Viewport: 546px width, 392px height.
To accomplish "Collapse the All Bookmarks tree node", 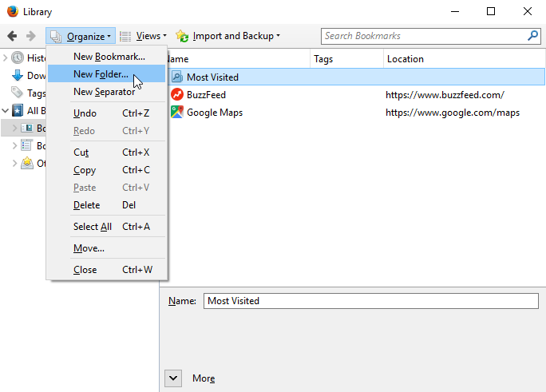I will 6,111.
